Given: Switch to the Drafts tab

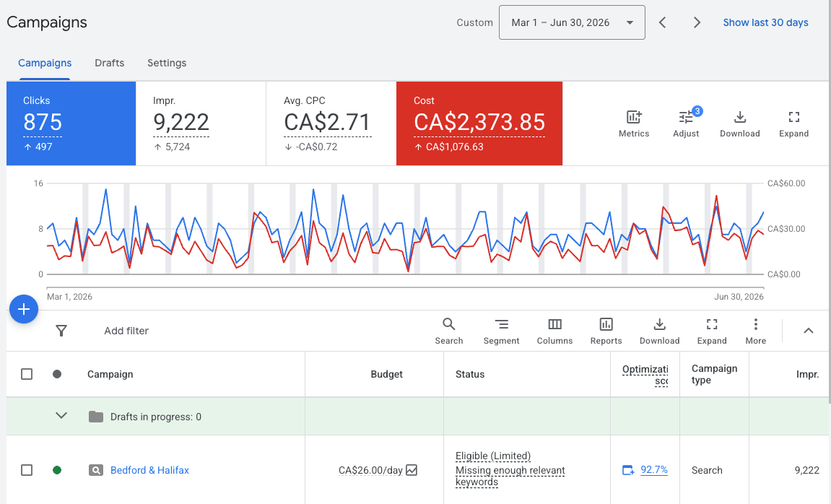Looking at the screenshot, I should click(110, 63).
